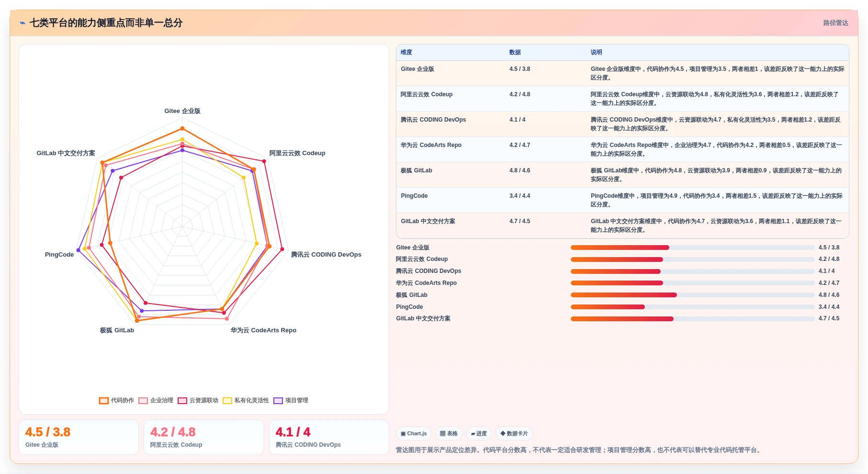
Task: Click the Chart.js chip
Action: [414, 434]
